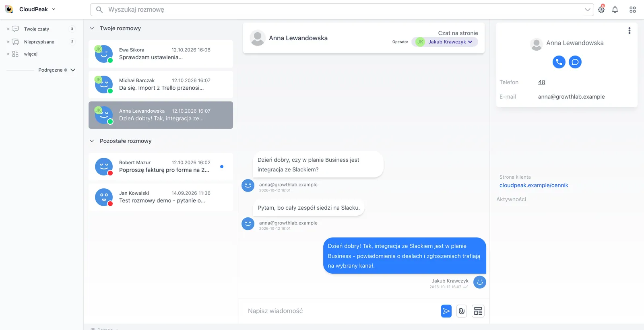Open Michał Barczak conversation
This screenshot has height=330, width=644.
click(x=161, y=85)
